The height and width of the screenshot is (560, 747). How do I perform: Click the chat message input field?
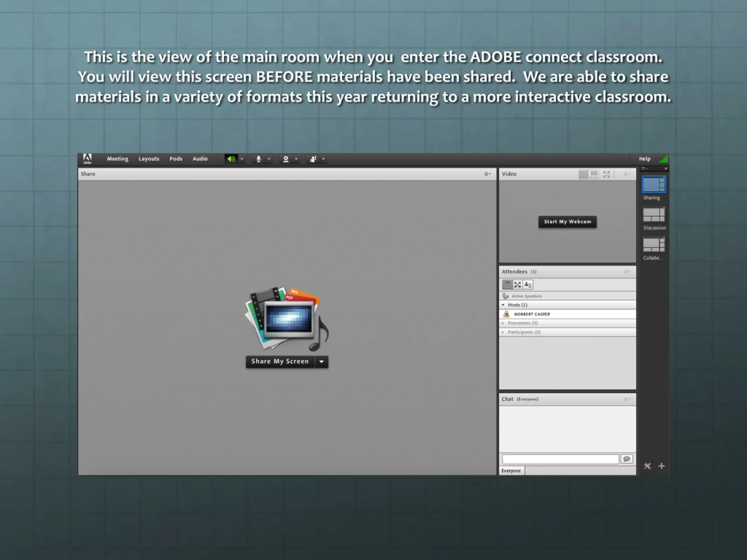(560, 459)
